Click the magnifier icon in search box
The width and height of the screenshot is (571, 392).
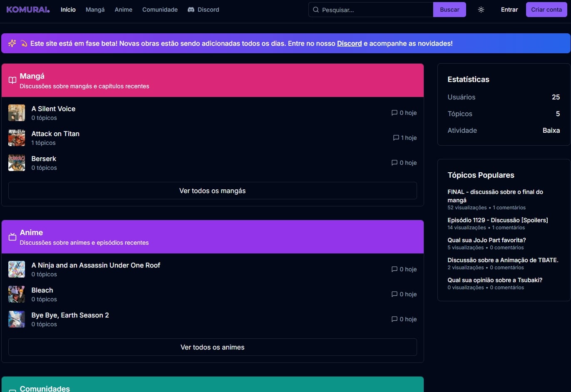(x=316, y=10)
